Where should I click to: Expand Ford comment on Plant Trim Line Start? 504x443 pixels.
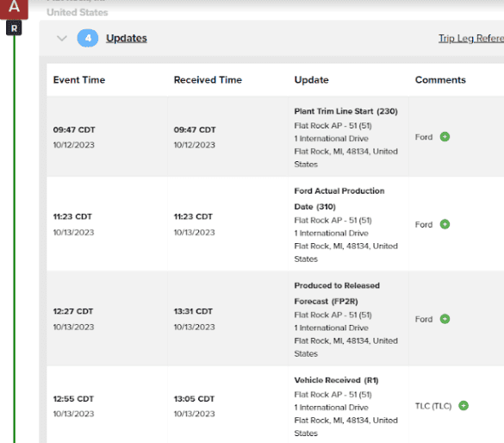tap(445, 137)
